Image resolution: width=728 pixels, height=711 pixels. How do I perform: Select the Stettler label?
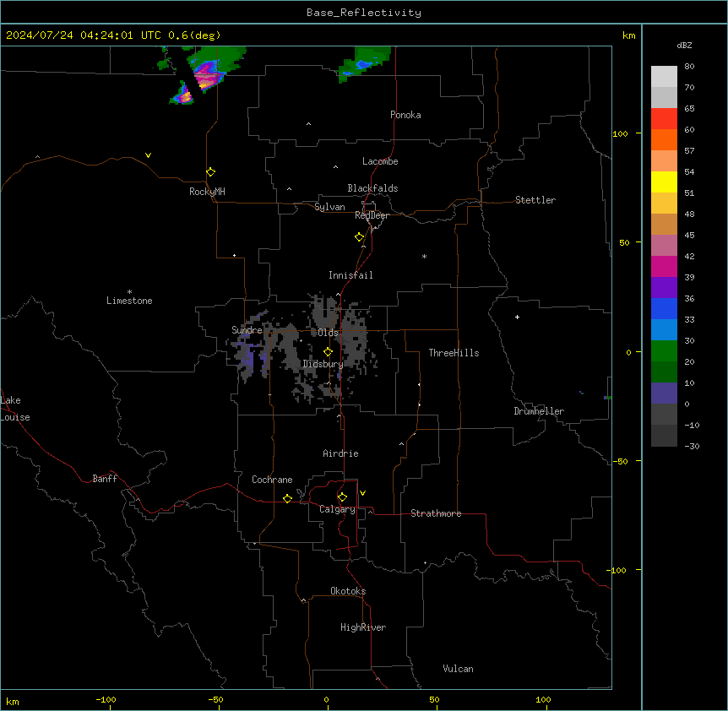[x=535, y=200]
